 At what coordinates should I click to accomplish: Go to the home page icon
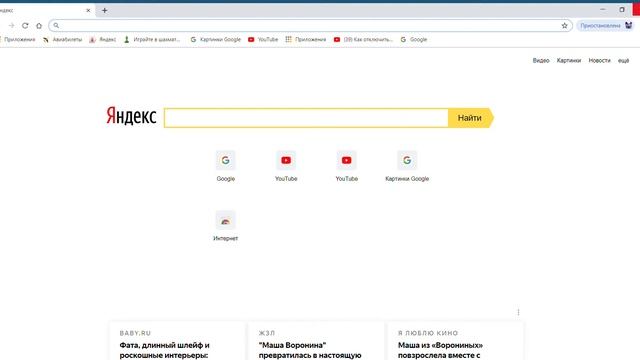[39, 26]
